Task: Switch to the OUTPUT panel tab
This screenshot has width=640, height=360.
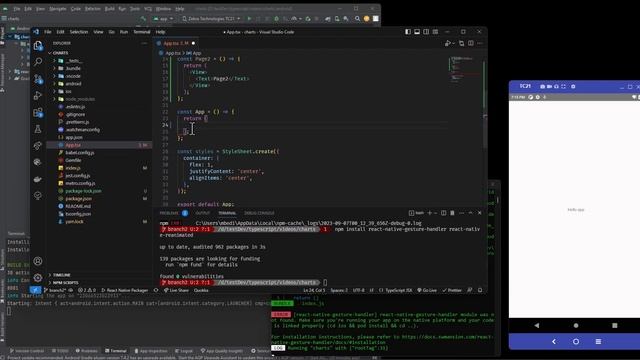Action: tap(202, 213)
